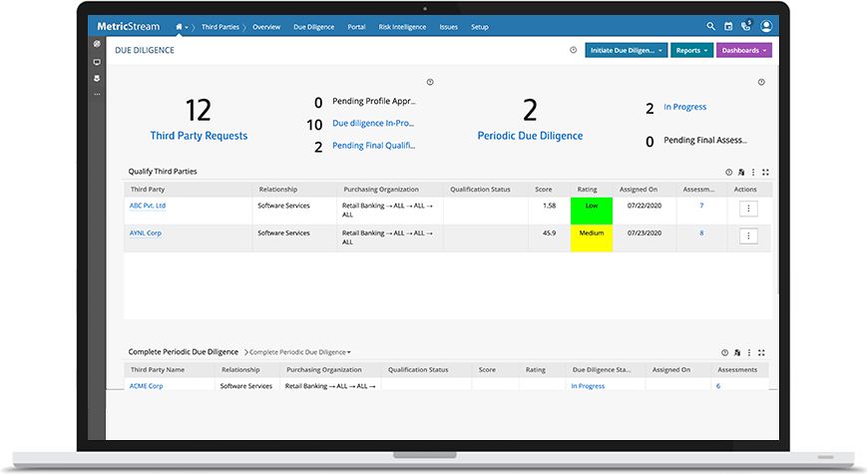Click date 07/23/2020 cell
The width and height of the screenshot is (868, 474).
pyautogui.click(x=645, y=234)
